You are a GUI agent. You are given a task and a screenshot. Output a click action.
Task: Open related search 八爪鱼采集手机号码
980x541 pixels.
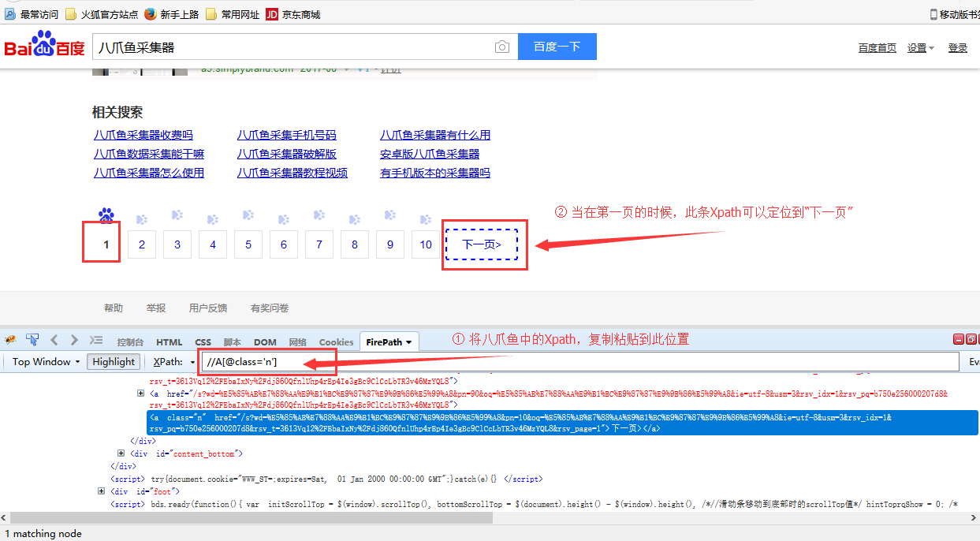point(287,135)
